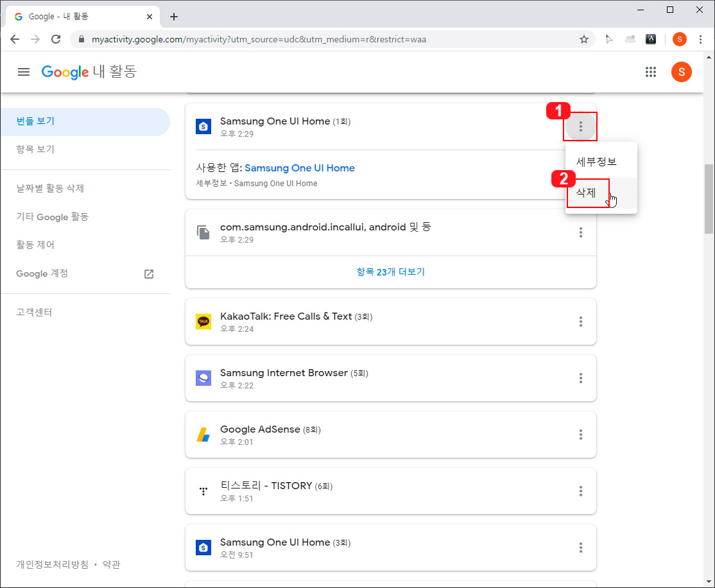The image size is (715, 588).
Task: Click the Google AdSense logo icon
Action: (203, 435)
